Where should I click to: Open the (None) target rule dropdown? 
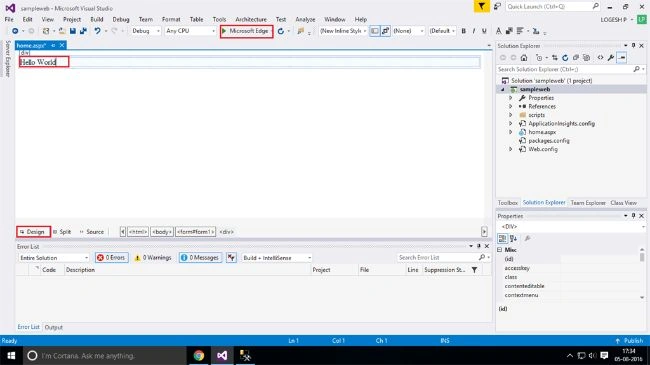pos(408,31)
